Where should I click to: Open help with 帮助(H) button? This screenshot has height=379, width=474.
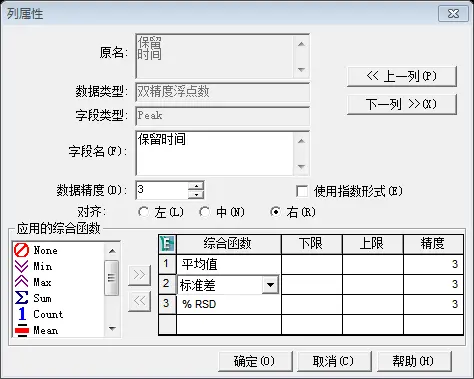414,361
